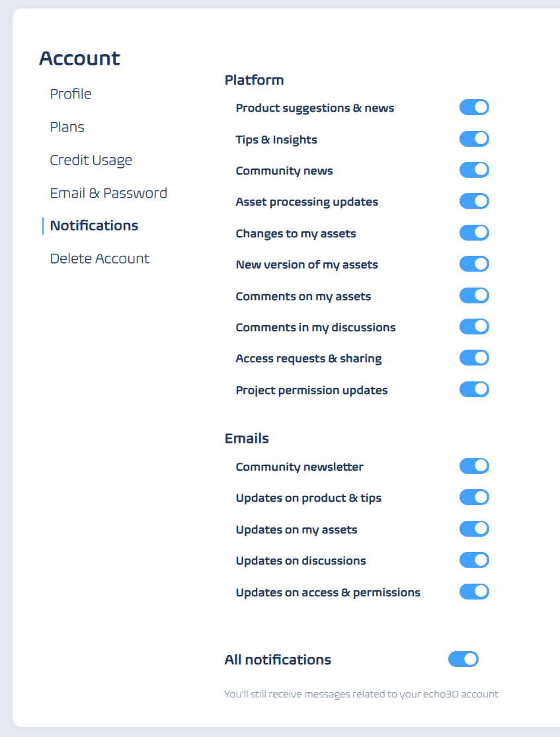Disable Updates on my assets emails
The image size is (560, 737).
(474, 529)
